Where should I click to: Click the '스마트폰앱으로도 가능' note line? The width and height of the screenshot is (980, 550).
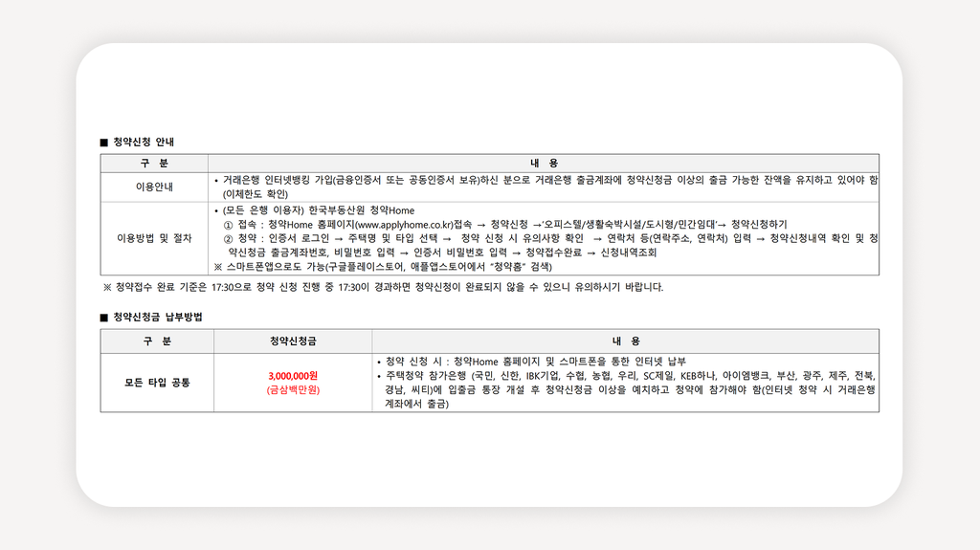[383, 267]
